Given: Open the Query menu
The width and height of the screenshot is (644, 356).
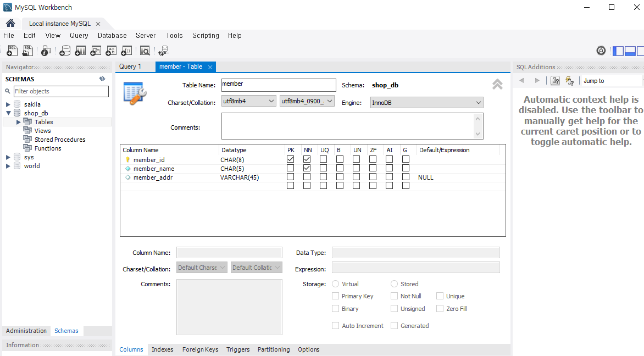Looking at the screenshot, I should [79, 36].
